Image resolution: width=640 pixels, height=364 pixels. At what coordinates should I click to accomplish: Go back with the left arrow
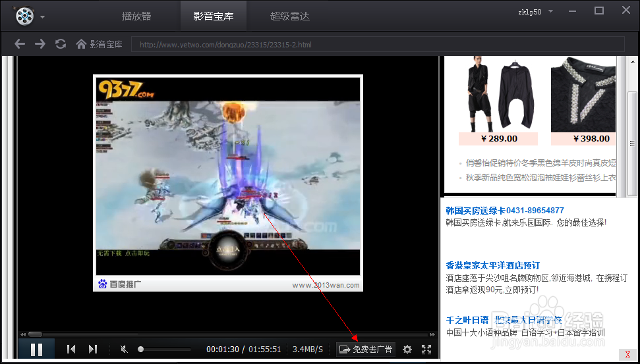(x=20, y=44)
